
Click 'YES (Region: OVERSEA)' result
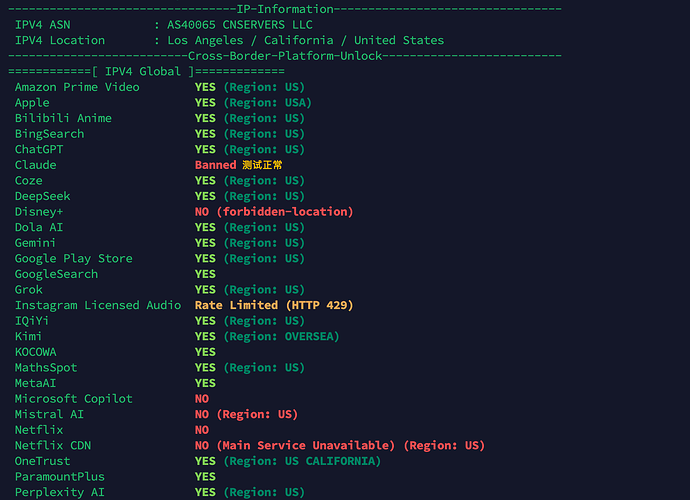point(267,337)
